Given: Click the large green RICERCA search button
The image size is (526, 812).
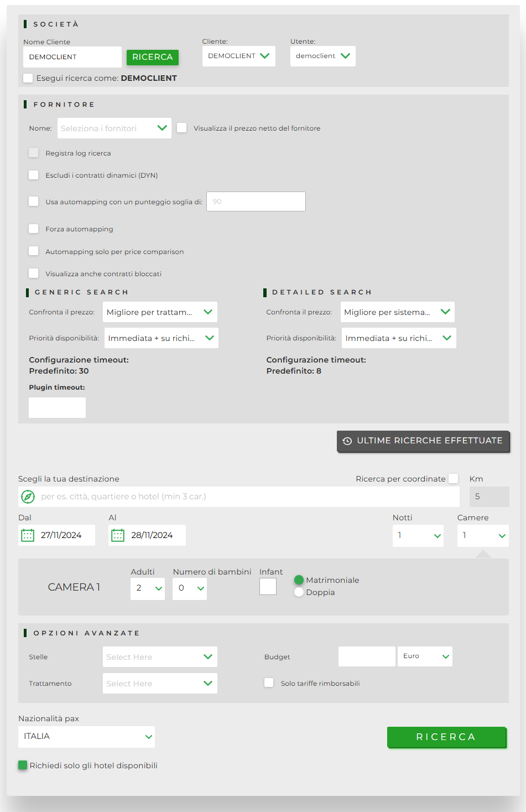Looking at the screenshot, I should (446, 737).
